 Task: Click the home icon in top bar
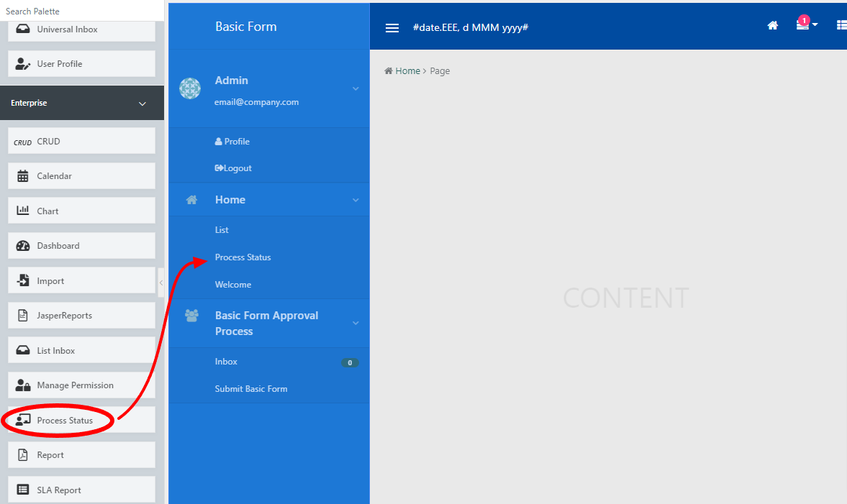pyautogui.click(x=773, y=26)
